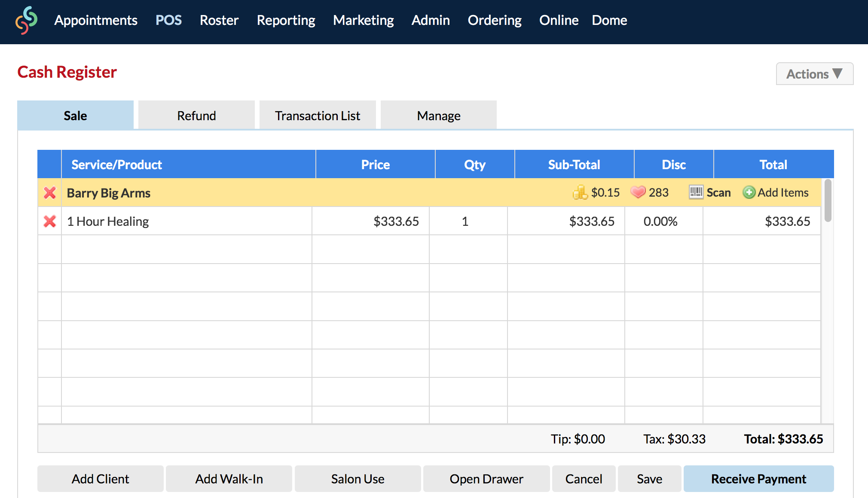
Task: Click the Disc column header
Action: tap(674, 164)
